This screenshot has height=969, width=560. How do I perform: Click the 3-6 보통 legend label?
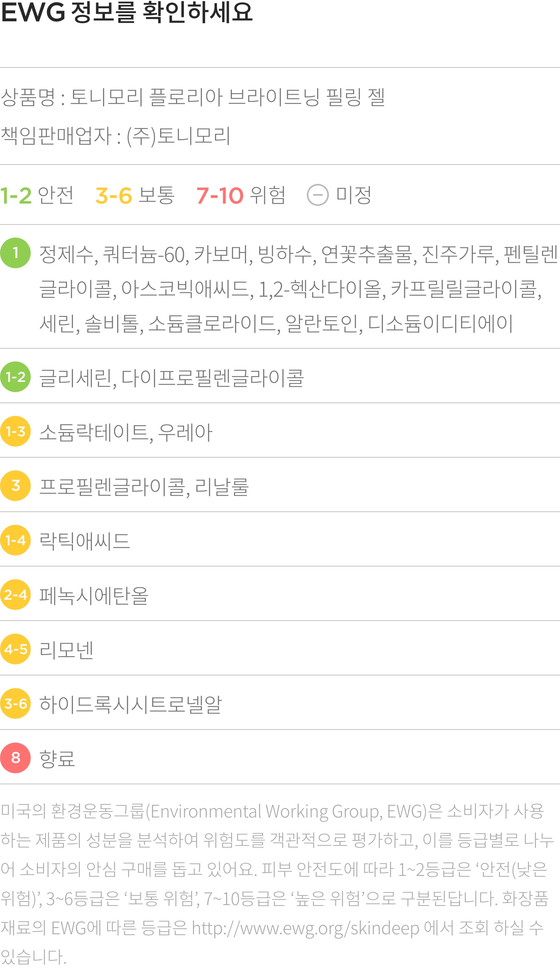coord(135,195)
